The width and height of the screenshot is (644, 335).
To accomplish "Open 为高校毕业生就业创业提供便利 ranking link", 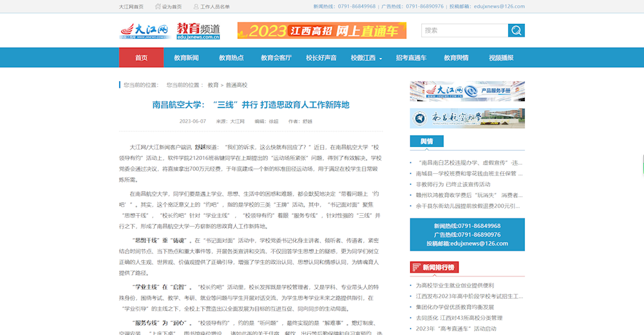I will tap(455, 285).
